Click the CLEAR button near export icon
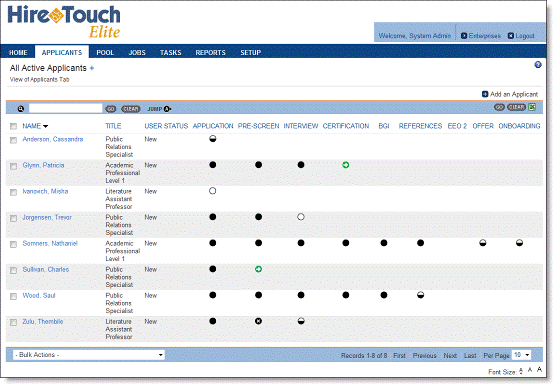Screen dimensions: 553x384 click(516, 107)
